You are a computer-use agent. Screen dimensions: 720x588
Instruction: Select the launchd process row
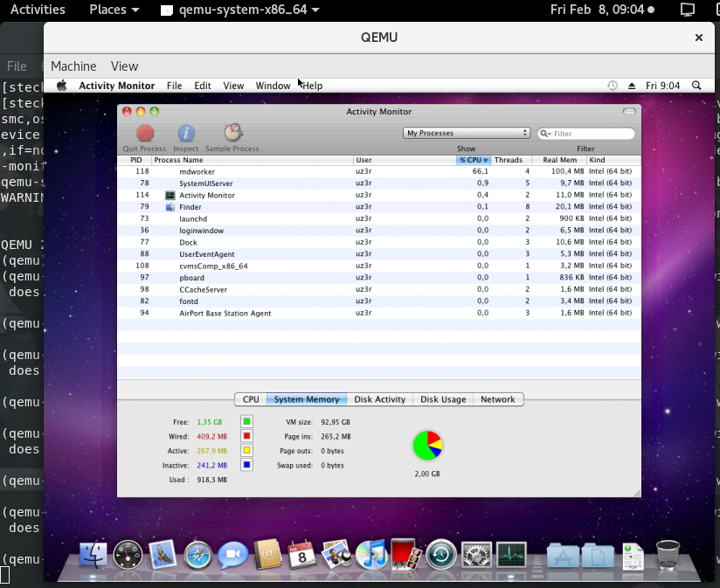pos(379,218)
